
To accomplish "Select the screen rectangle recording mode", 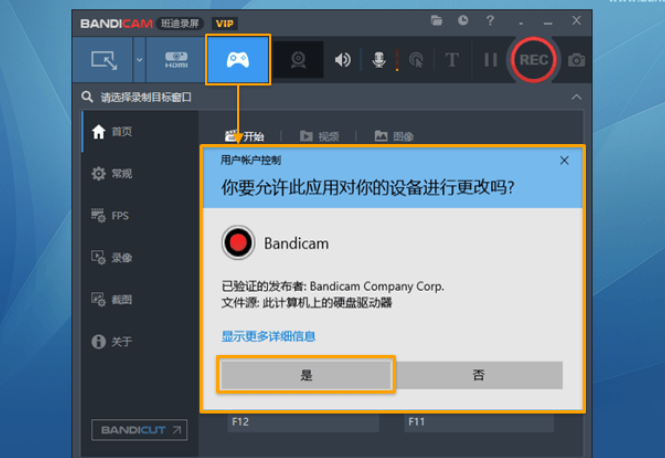I will 103,60.
